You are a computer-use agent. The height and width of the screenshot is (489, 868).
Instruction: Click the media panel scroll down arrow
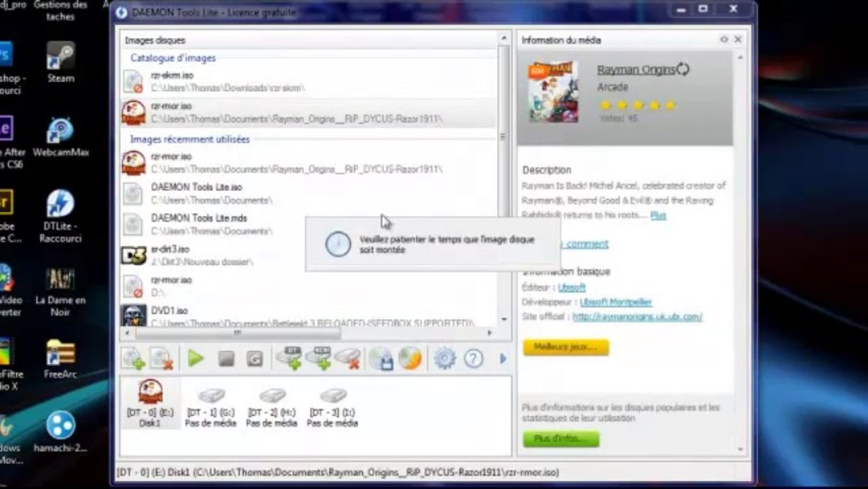click(x=740, y=449)
